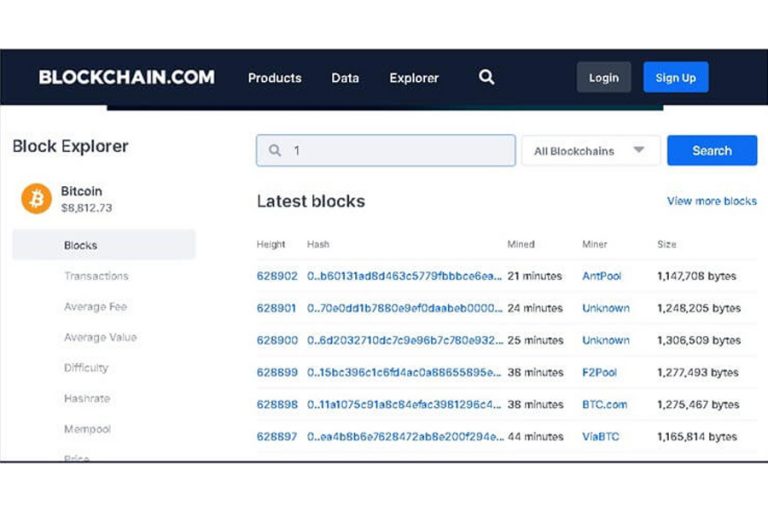Image resolution: width=768 pixels, height=512 pixels.
Task: Open the All Blockchains dropdown
Action: [590, 151]
